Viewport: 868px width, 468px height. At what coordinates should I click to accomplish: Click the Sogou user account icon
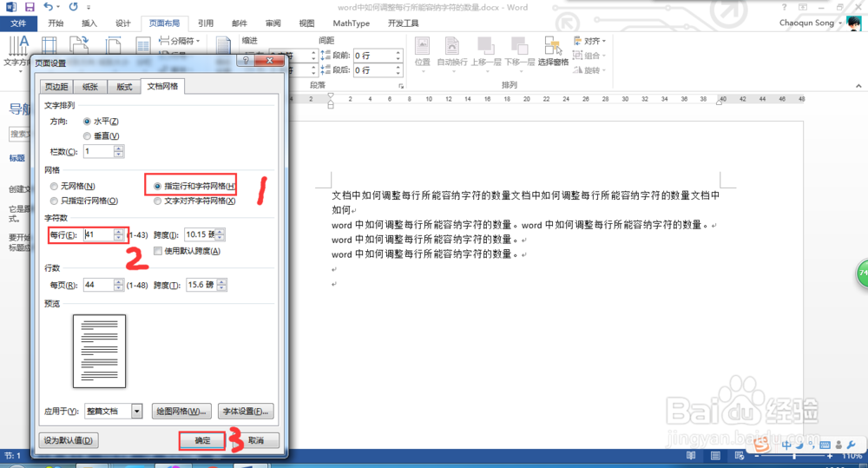838,445
